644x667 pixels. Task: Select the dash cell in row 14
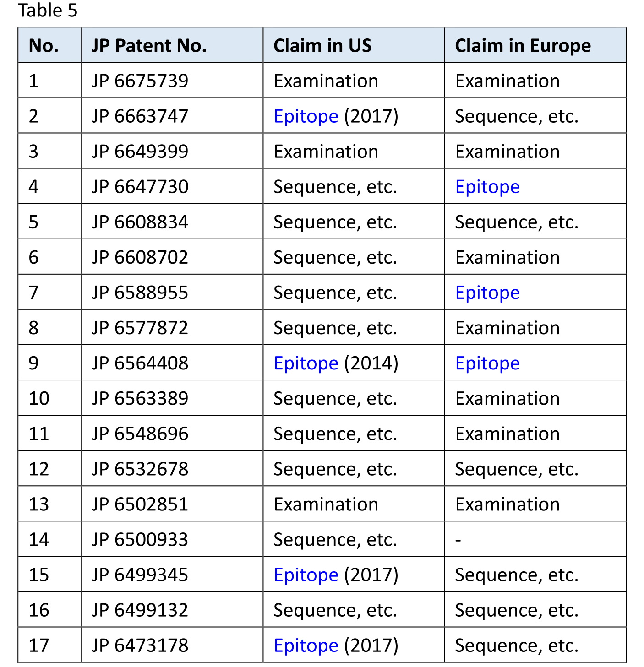535,540
